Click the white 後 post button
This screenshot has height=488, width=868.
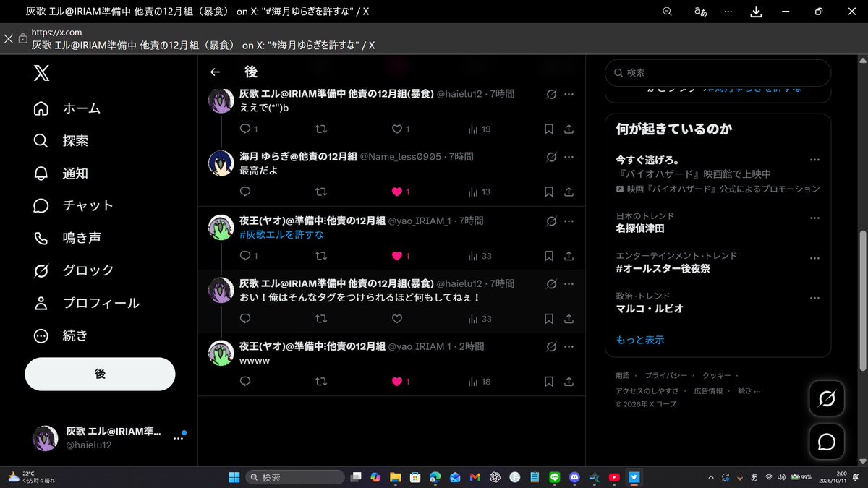coord(100,374)
